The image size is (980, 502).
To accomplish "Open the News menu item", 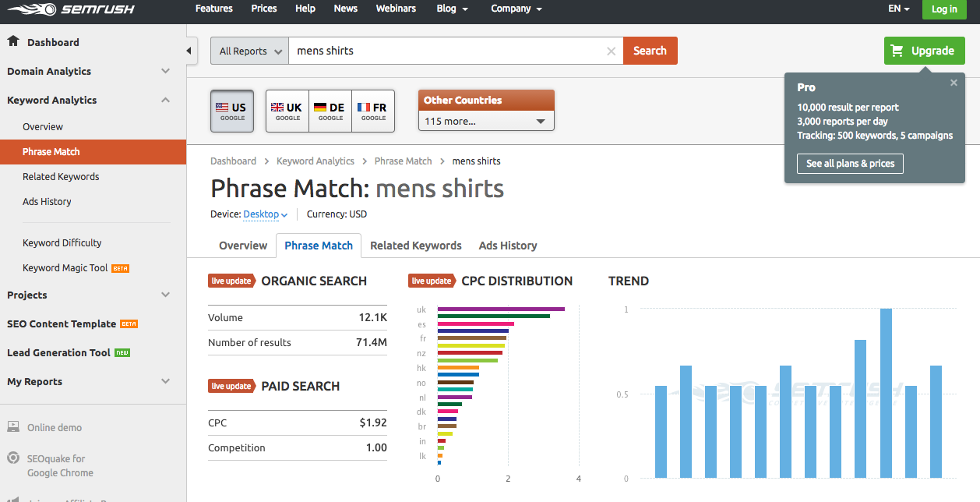I will coord(345,9).
